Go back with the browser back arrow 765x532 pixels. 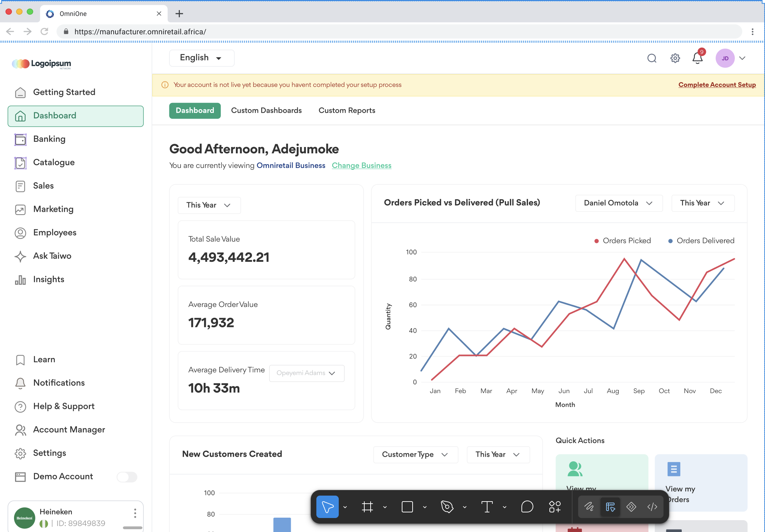[x=10, y=31]
